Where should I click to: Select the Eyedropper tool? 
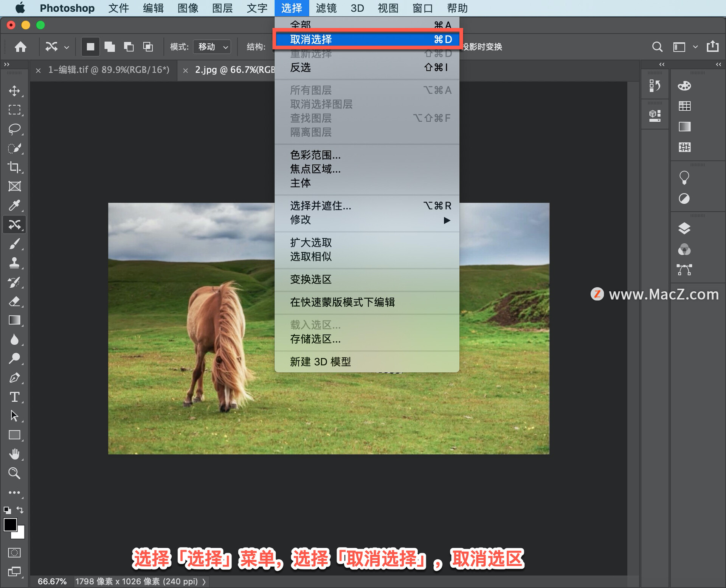(14, 205)
